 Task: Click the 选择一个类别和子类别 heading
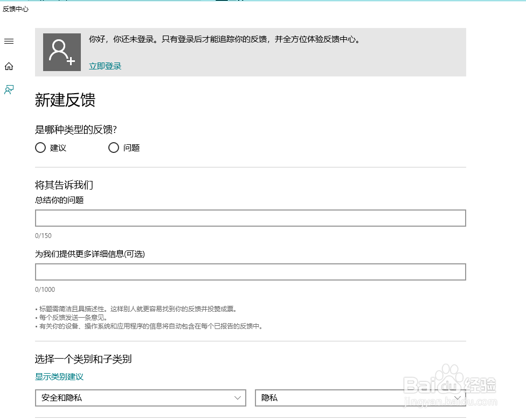tap(83, 359)
